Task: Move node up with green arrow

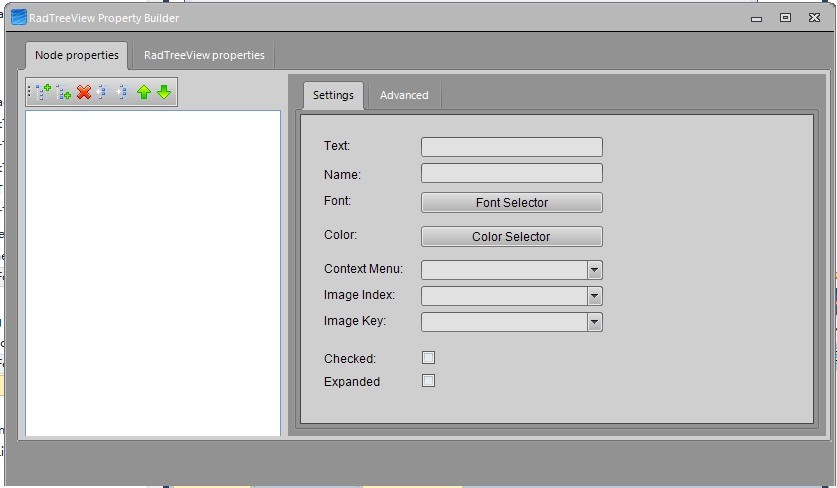Action: [144, 92]
